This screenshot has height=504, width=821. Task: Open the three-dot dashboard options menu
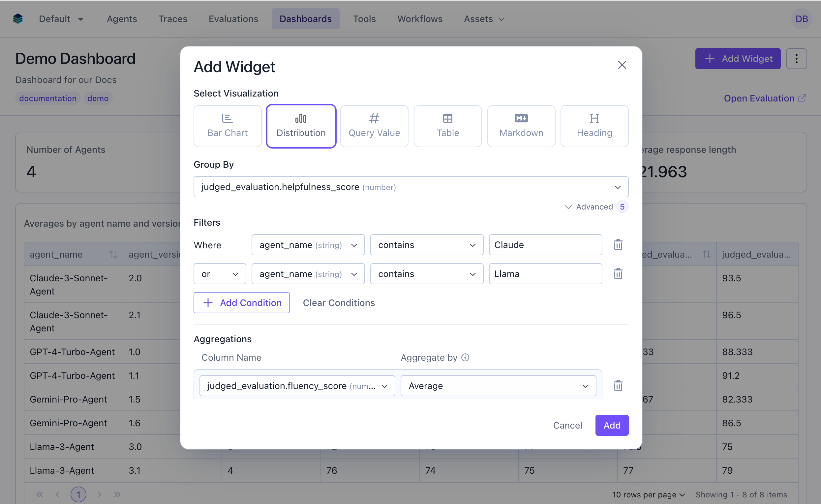(x=797, y=59)
